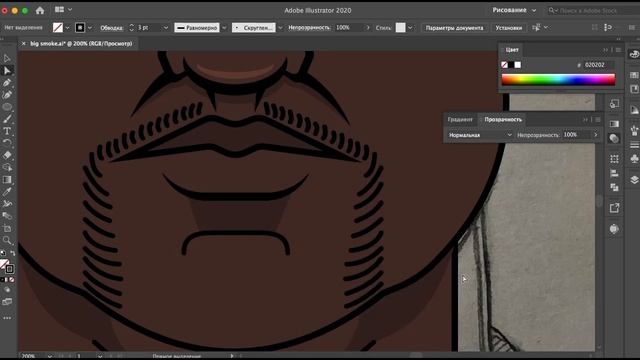Select the Цвет panel tab

point(512,50)
